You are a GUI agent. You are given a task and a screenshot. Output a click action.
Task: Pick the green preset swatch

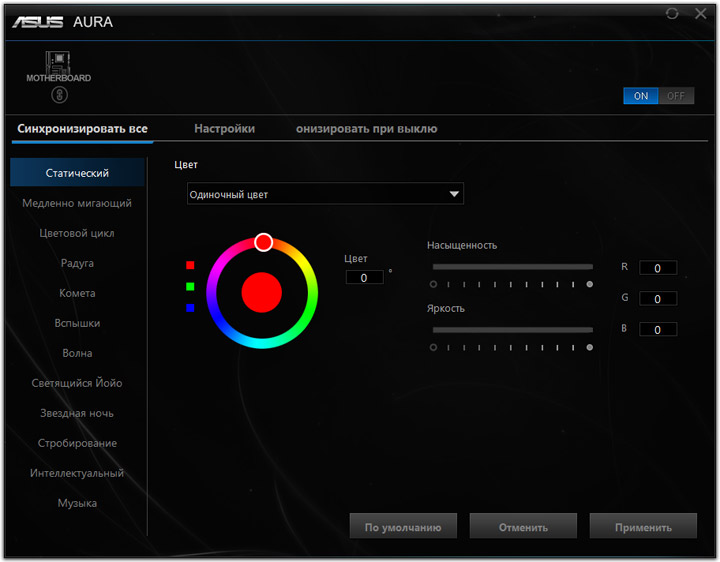point(190,287)
